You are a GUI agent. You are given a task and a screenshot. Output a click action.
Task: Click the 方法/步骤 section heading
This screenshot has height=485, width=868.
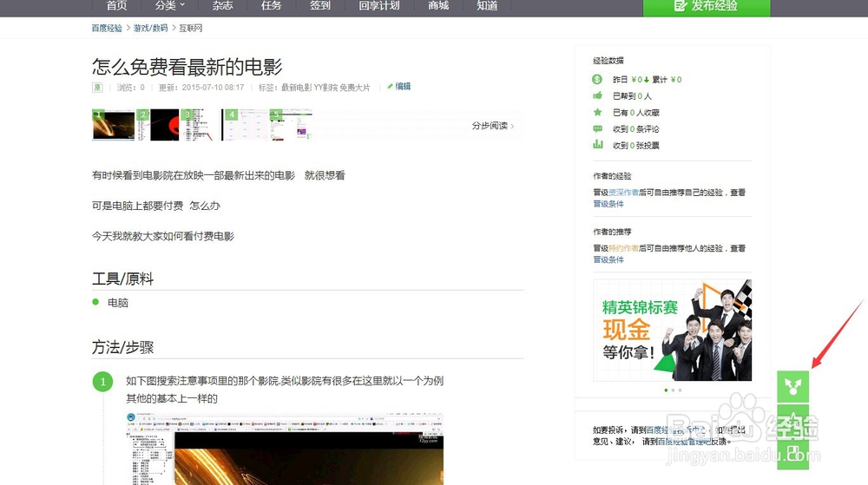[x=123, y=347]
